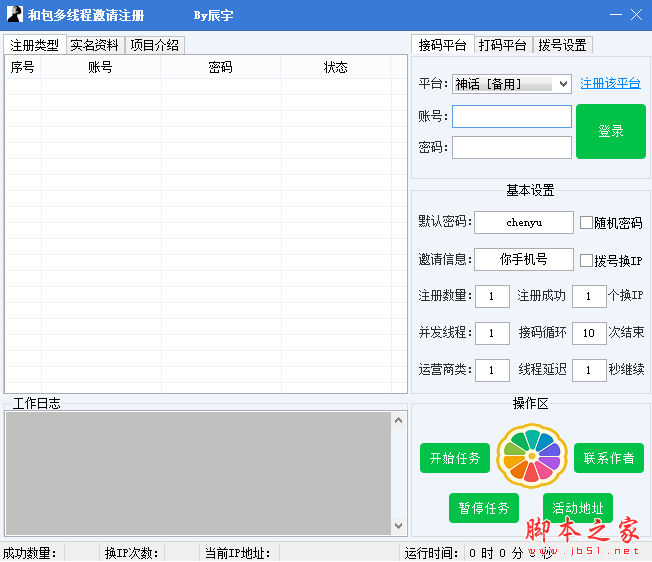Viewport: 652px width, 562px height.
Task: Click the 并发线程 value field
Action: 492,333
